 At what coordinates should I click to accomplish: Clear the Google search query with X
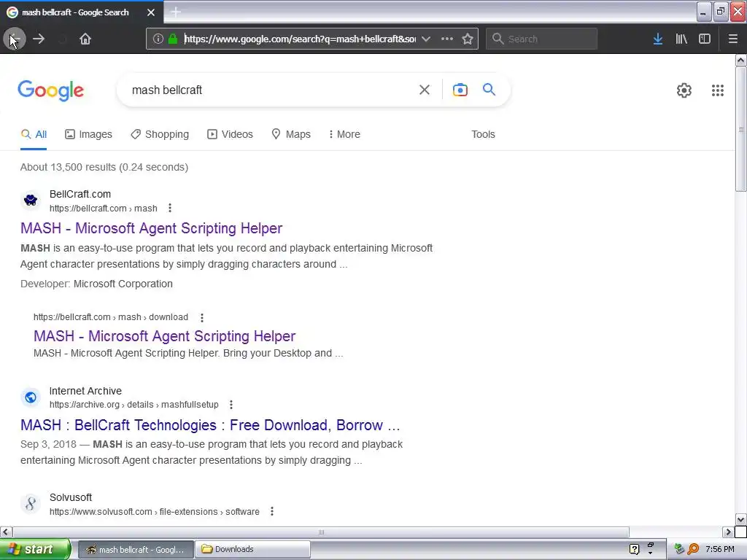(425, 90)
